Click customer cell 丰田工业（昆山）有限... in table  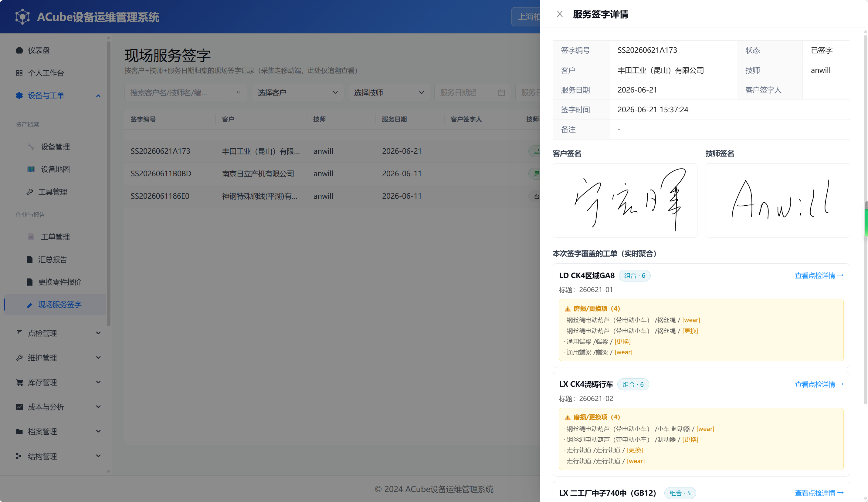coord(261,151)
